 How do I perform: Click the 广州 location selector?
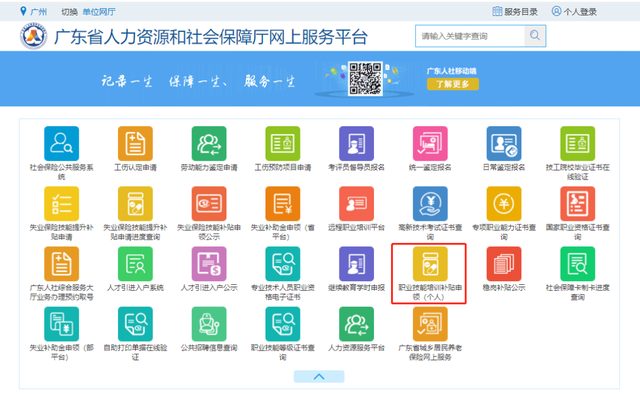pyautogui.click(x=39, y=11)
